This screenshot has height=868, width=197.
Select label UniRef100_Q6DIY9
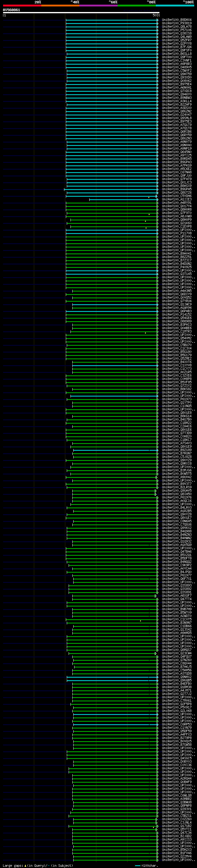177,294
